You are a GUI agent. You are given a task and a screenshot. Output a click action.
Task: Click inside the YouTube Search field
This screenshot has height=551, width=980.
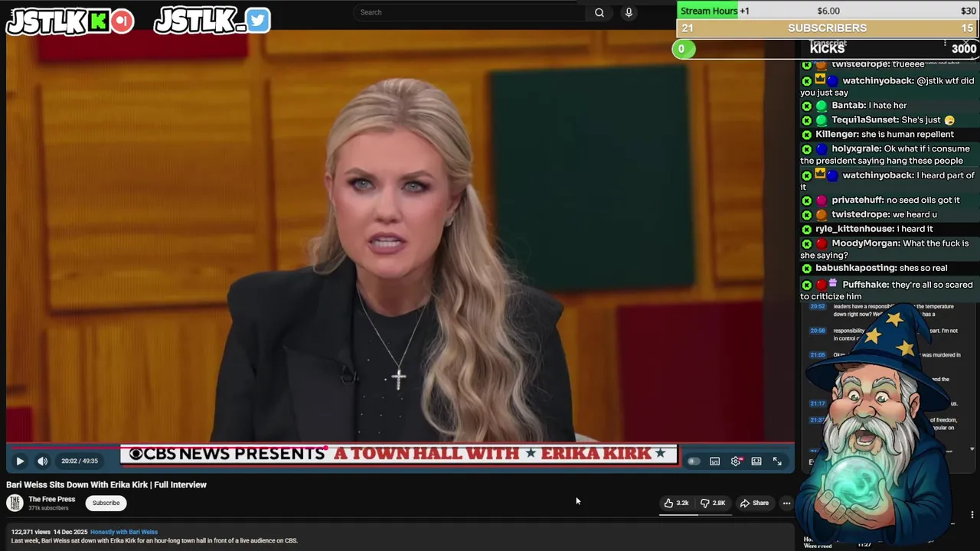(471, 12)
